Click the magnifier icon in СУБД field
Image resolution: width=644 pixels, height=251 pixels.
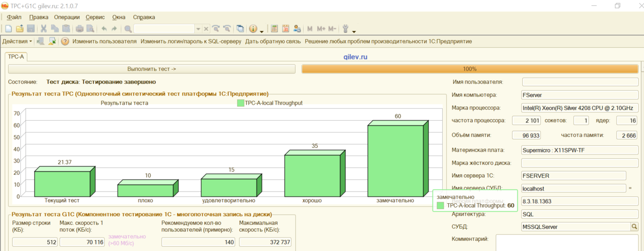tap(634, 227)
